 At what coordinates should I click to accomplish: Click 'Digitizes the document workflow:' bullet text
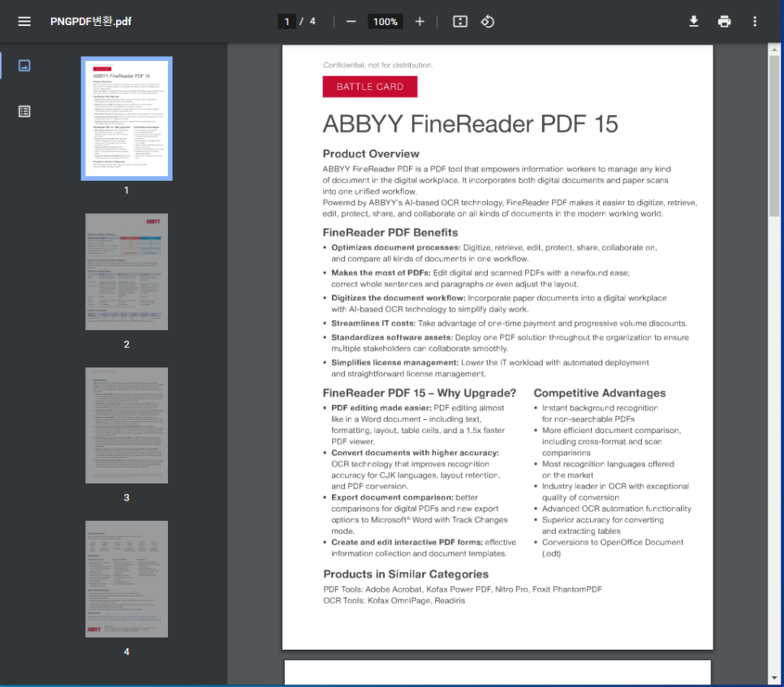click(x=398, y=298)
